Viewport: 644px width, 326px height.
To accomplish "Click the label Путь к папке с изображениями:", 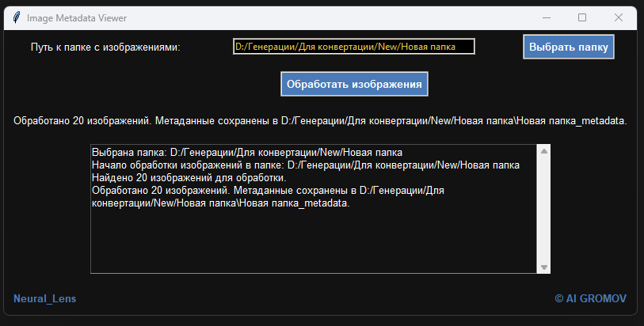I will pyautogui.click(x=105, y=47).
